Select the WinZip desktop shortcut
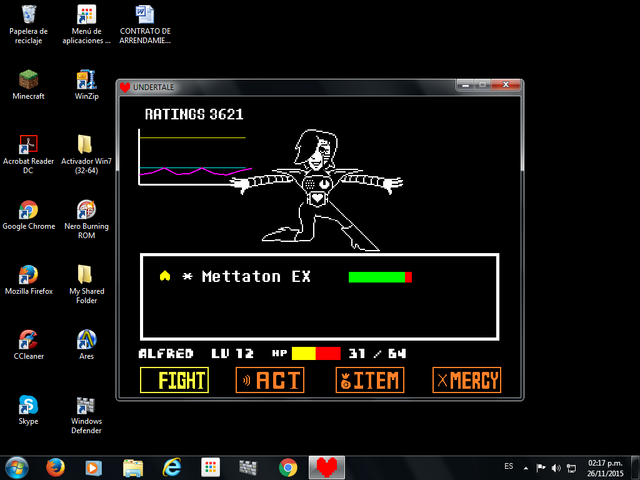Image resolution: width=640 pixels, height=480 pixels. (x=86, y=85)
